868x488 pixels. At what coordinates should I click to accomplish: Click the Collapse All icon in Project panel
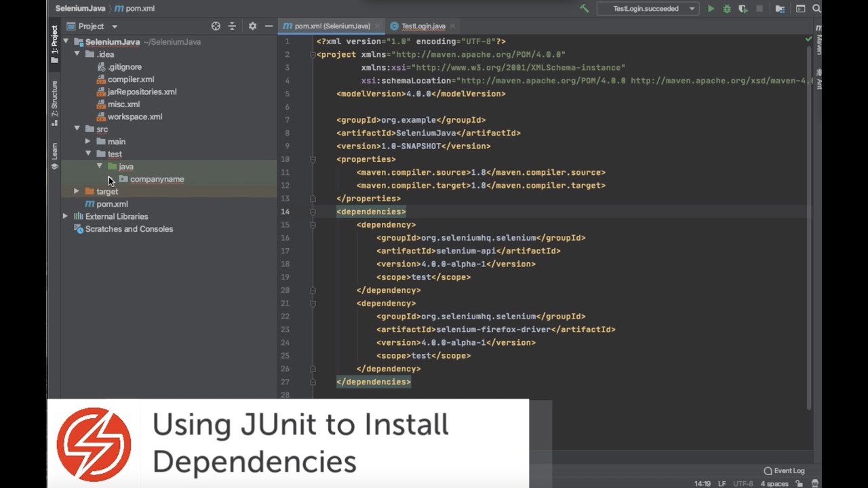coord(232,26)
